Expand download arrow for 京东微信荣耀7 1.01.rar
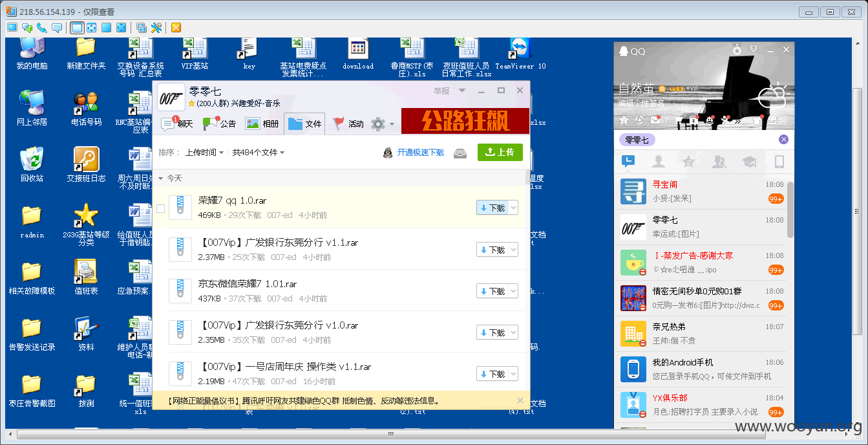 point(513,291)
